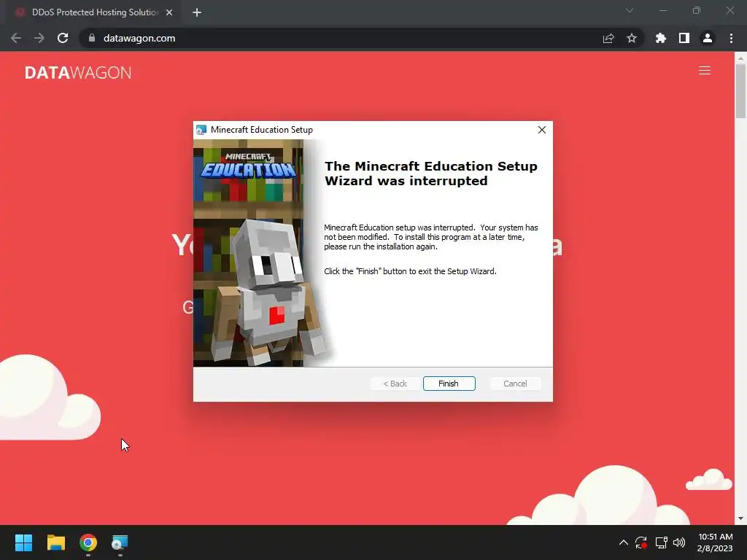Bookmark this tab with the star icon

[x=632, y=38]
